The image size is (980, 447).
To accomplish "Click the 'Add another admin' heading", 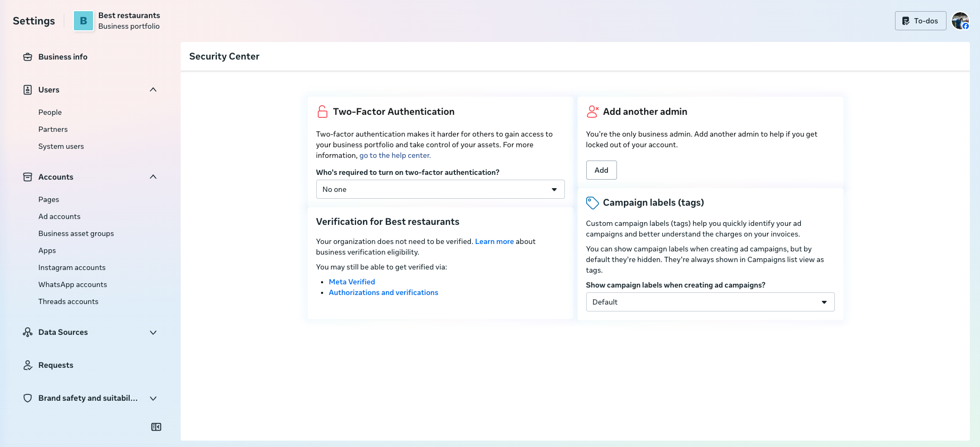I will [645, 112].
